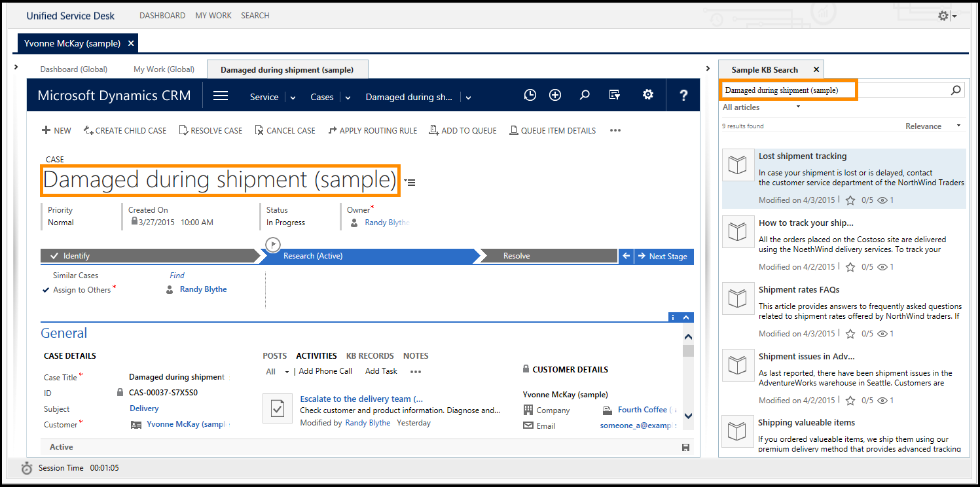Close the Yvonne McKay session tab
Viewport: 980px width, 487px height.
131,43
